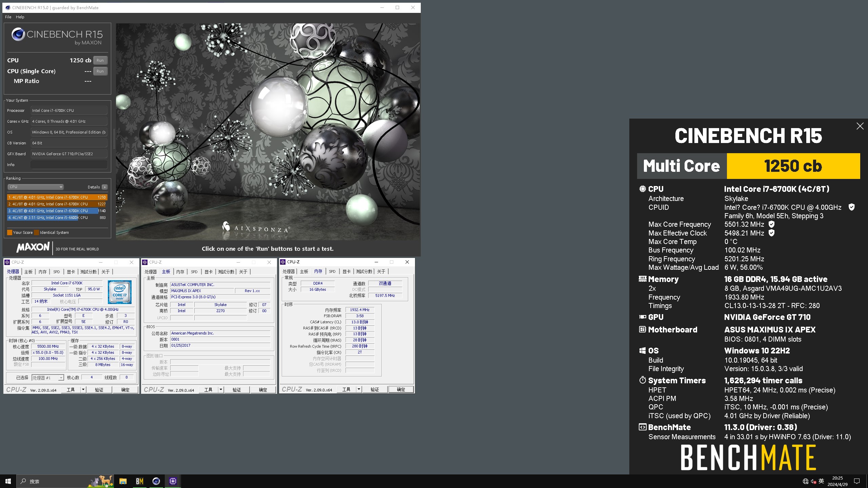Click the Your Score orange legend swatch
868x488 pixels.
pyautogui.click(x=9, y=232)
